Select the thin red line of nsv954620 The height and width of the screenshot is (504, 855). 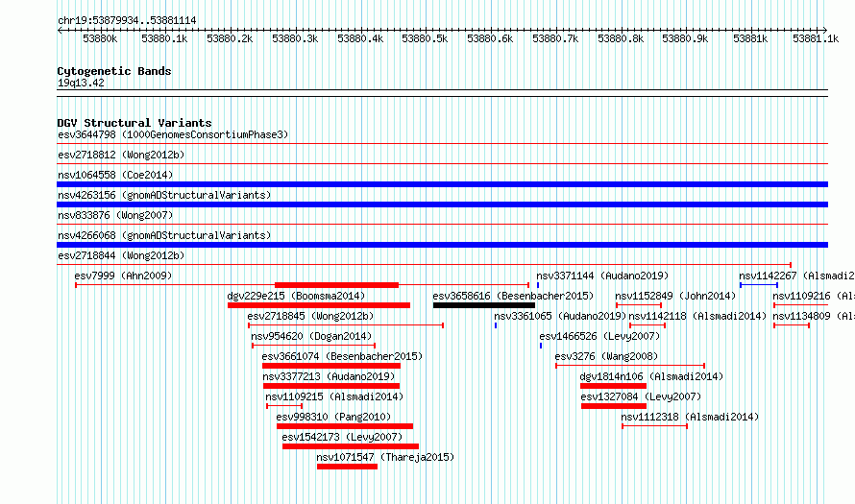coord(313,346)
